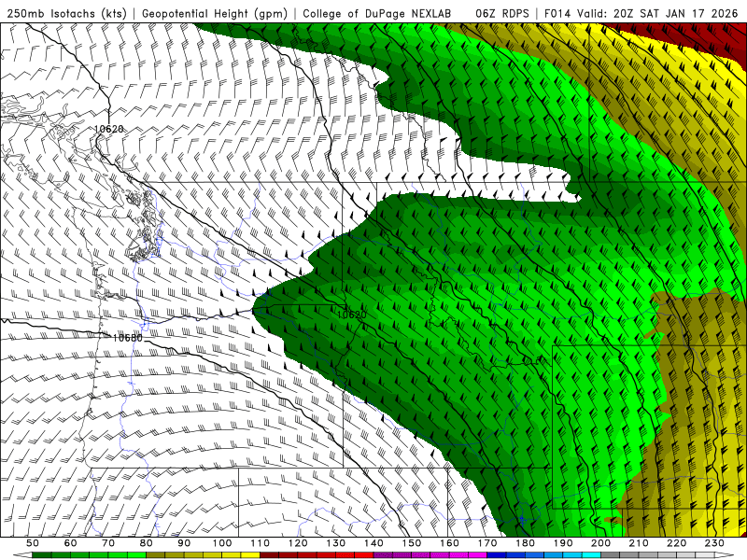Click the "06Z RDPS" model run label
Image resolution: width=747 pixels, height=560 pixels.
click(501, 13)
